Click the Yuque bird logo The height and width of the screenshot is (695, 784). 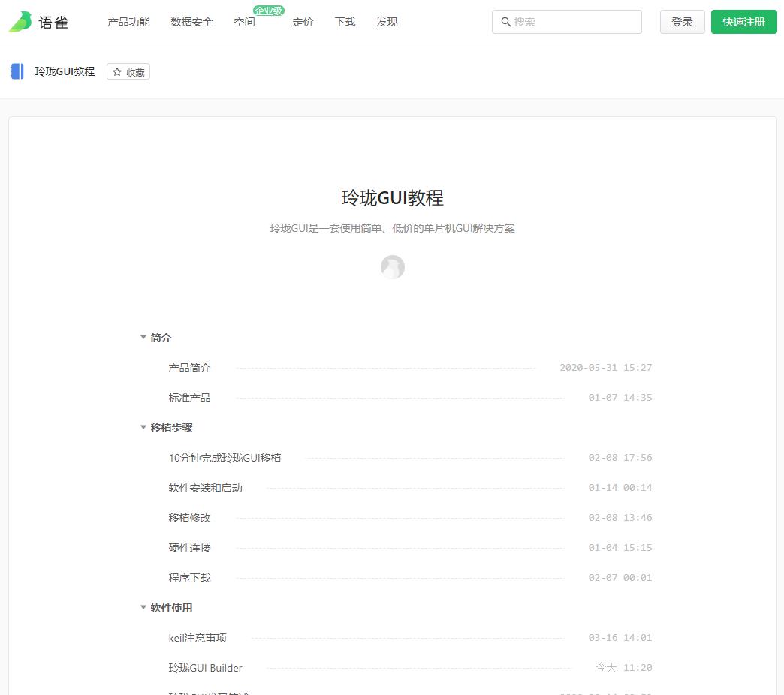[x=20, y=22]
